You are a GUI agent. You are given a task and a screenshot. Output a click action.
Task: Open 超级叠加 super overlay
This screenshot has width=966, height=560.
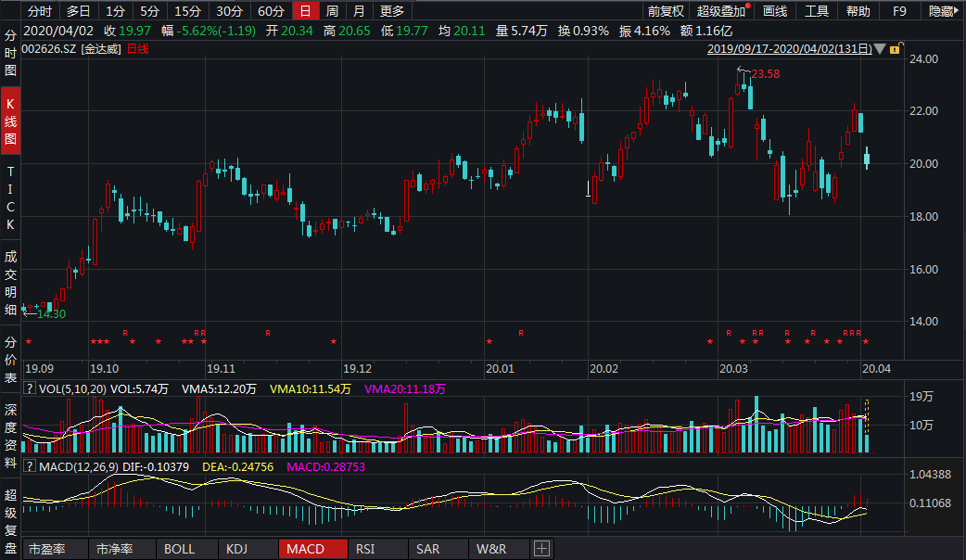click(x=721, y=11)
